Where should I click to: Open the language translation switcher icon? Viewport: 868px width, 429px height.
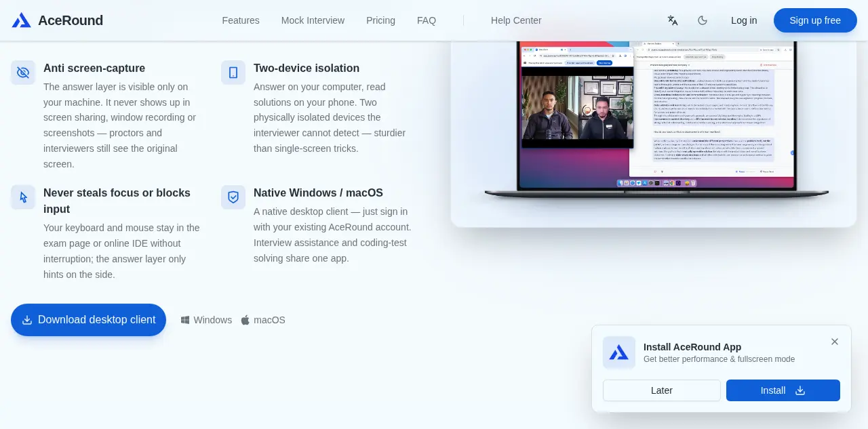[x=673, y=20]
